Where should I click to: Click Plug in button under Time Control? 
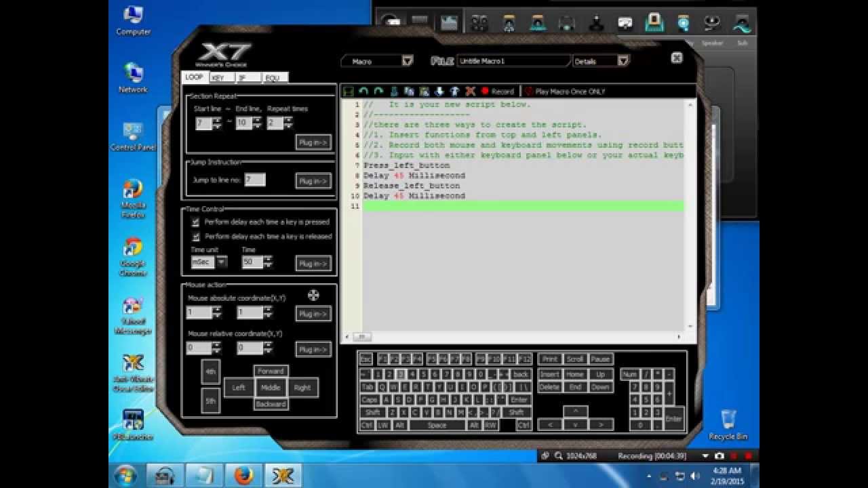[x=313, y=263]
